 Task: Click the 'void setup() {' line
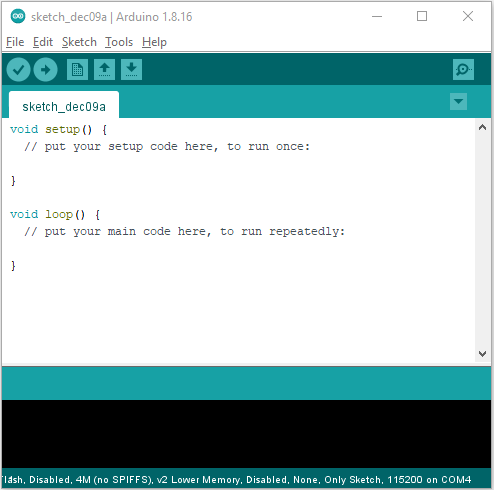(x=59, y=129)
